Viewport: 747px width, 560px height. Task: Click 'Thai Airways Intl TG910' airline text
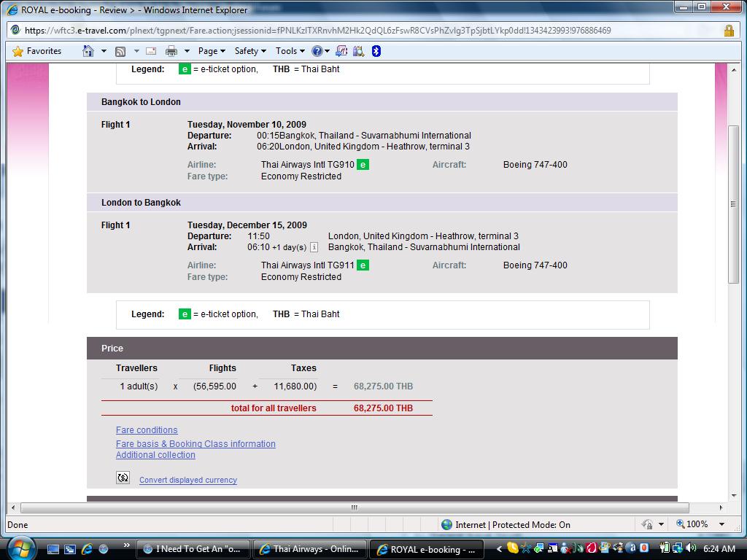pyautogui.click(x=307, y=165)
